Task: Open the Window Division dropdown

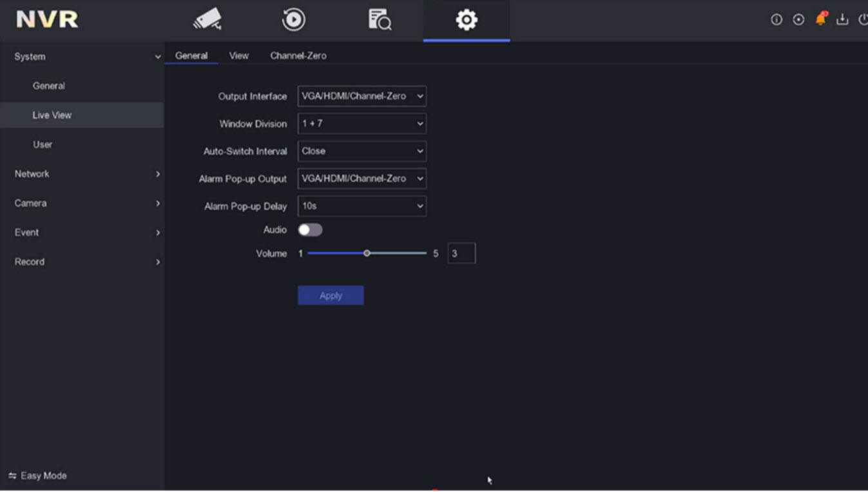Action: 362,124
